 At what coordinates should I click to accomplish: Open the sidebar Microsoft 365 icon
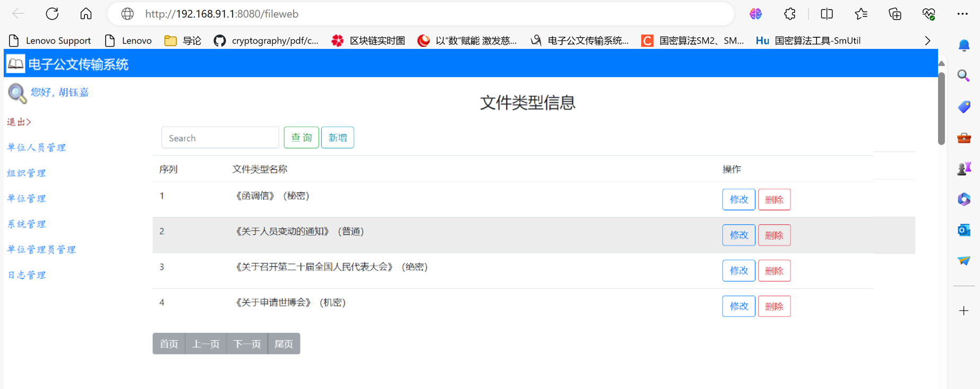964,199
